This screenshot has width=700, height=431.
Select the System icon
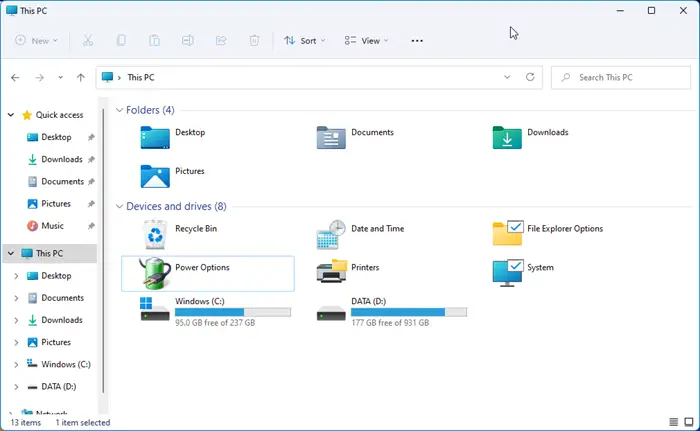tap(508, 272)
